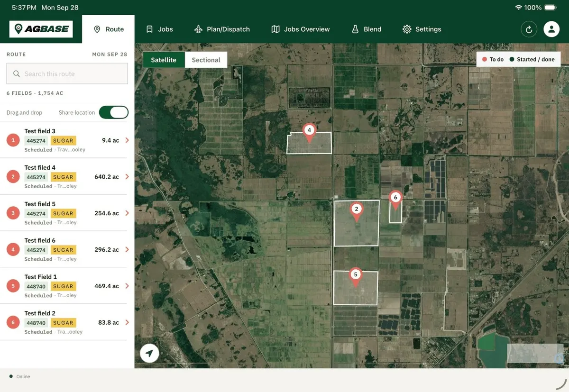Select map pin number 6

click(x=395, y=201)
